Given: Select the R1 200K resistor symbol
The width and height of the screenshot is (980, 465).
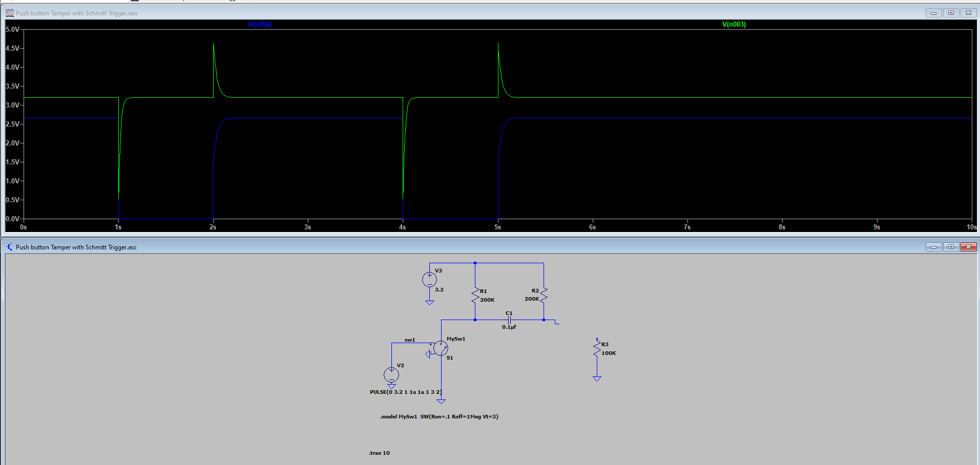Looking at the screenshot, I should tap(475, 295).
